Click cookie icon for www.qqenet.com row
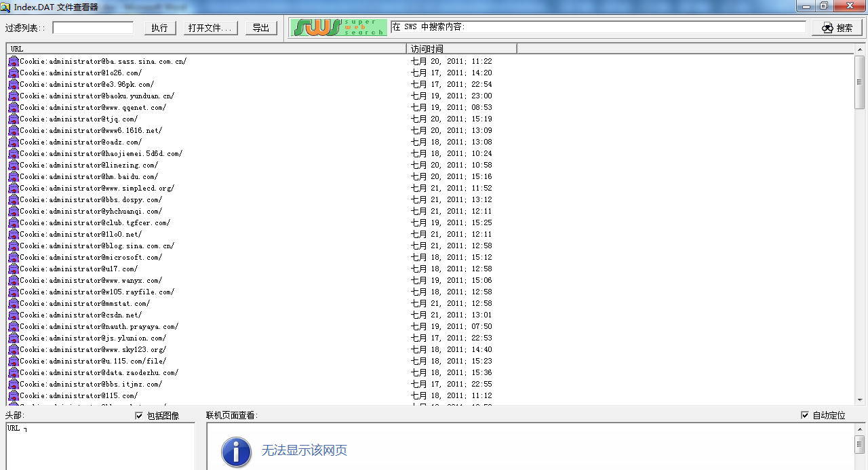868x470 pixels. tap(14, 107)
